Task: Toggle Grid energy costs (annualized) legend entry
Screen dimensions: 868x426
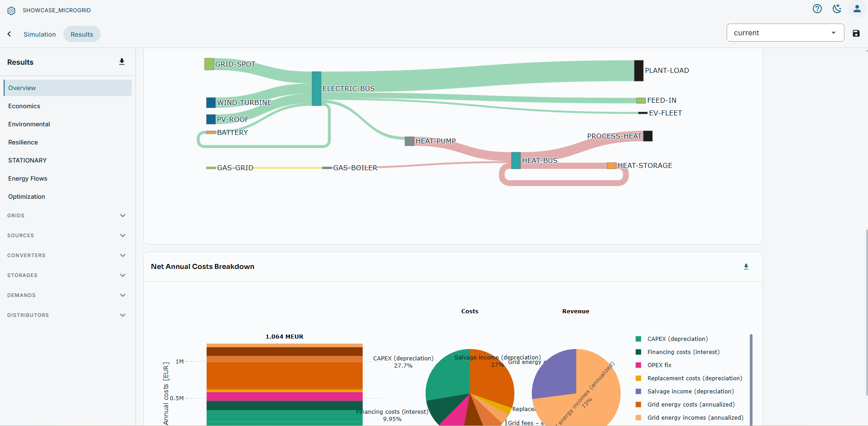Action: click(685, 404)
